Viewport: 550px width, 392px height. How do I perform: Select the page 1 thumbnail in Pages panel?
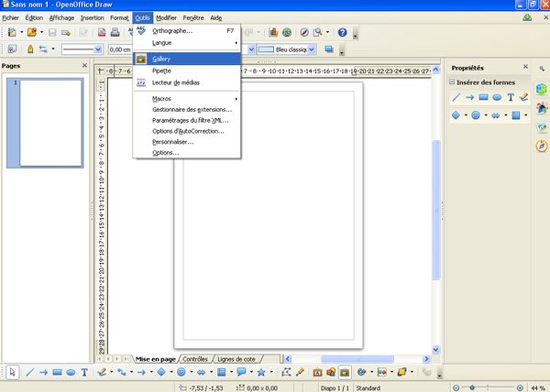click(45, 123)
